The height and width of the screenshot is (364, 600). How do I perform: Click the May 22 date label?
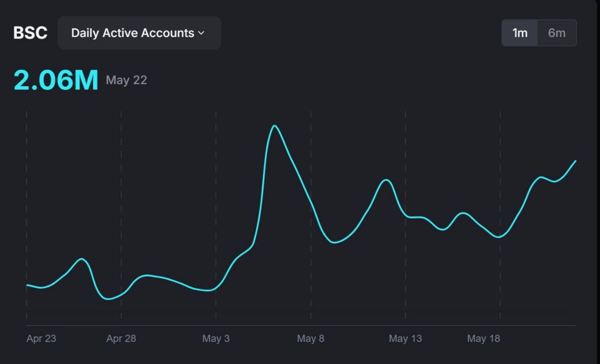coord(126,80)
